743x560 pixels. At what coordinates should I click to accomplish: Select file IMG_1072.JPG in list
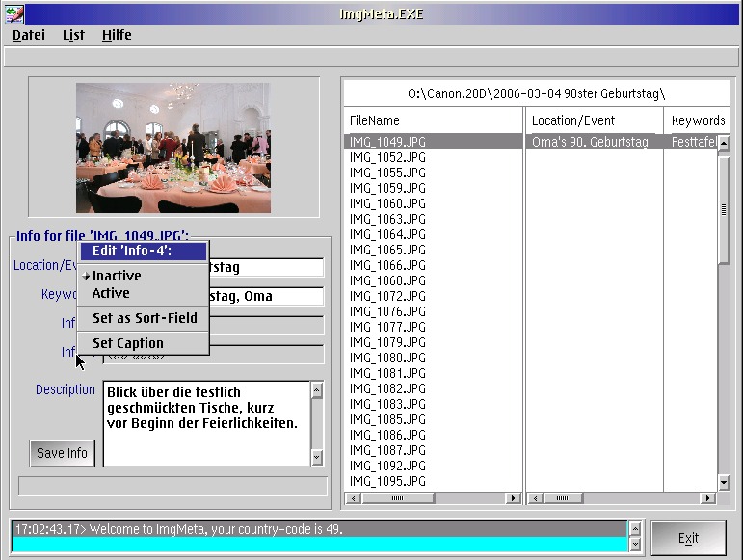pyautogui.click(x=433, y=296)
